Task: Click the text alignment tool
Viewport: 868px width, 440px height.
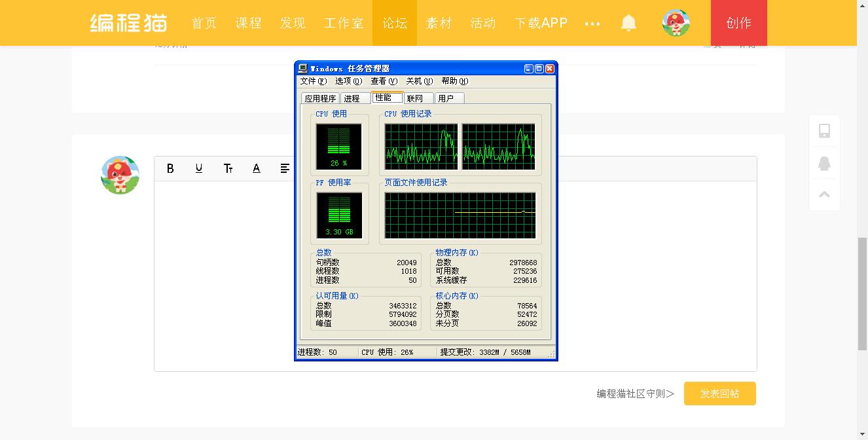Action: (x=285, y=168)
